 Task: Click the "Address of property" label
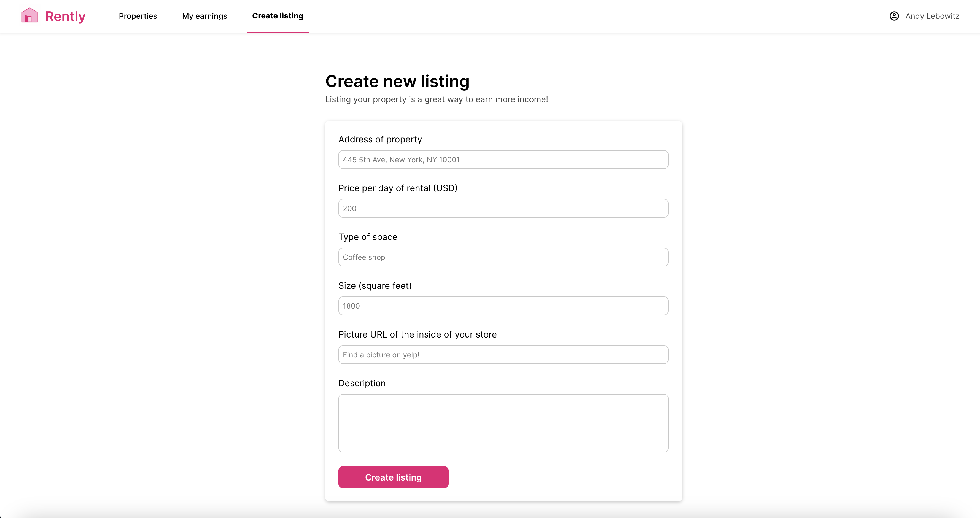[x=380, y=140]
